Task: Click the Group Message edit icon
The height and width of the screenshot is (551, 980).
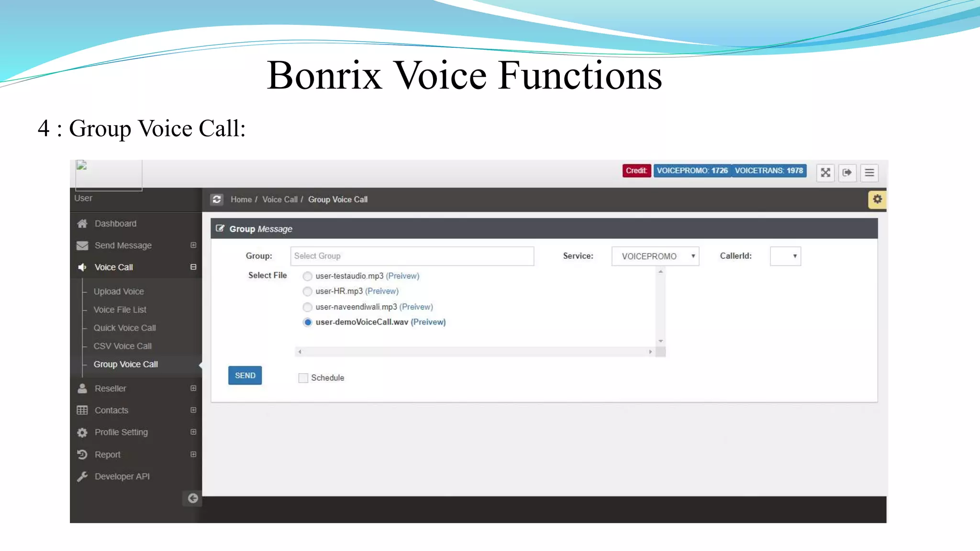Action: [x=220, y=229]
